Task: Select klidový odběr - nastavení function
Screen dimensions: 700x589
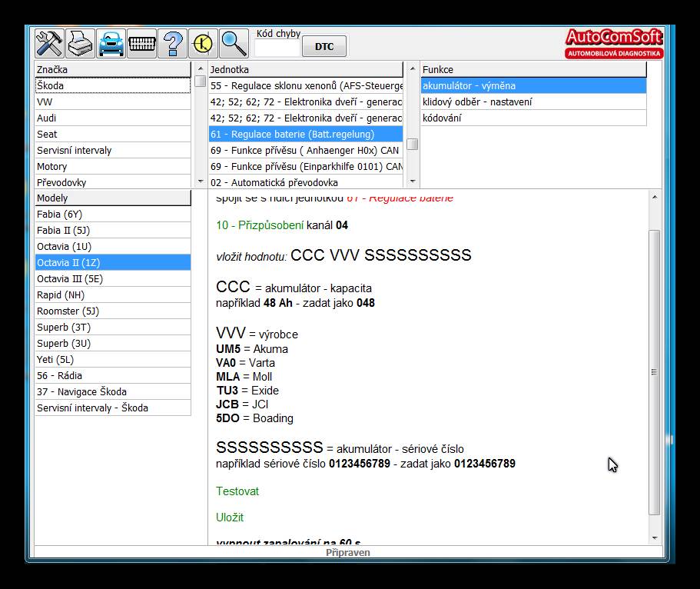Action: pyautogui.click(x=533, y=102)
